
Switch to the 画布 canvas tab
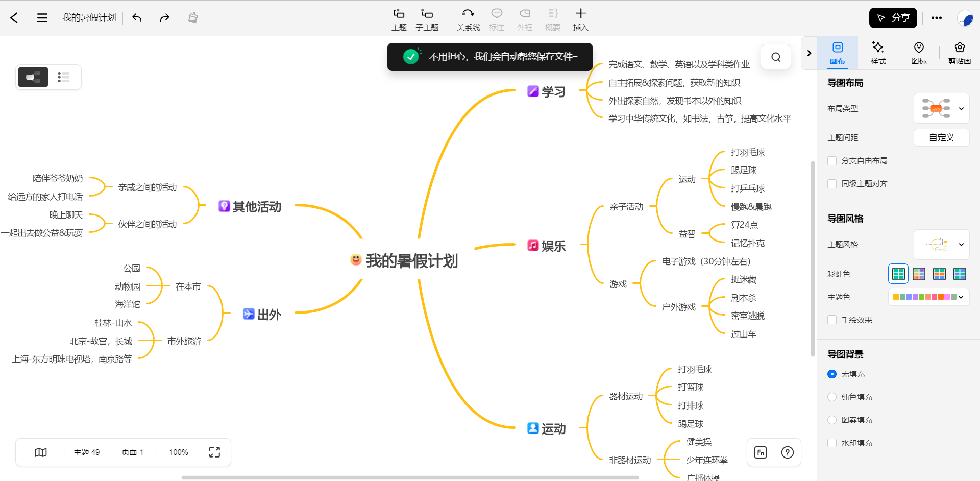[838, 53]
